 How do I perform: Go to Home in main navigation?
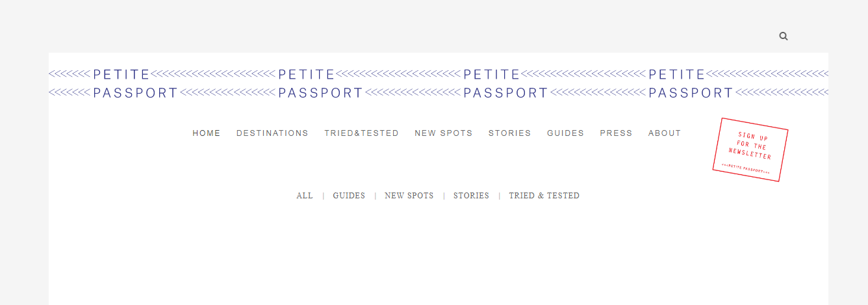207,133
